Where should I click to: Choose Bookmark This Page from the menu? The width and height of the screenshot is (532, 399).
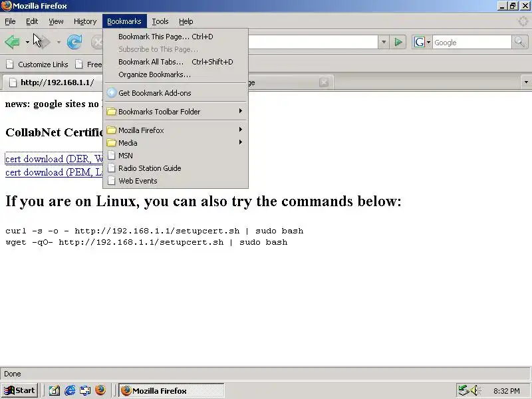[176, 37]
